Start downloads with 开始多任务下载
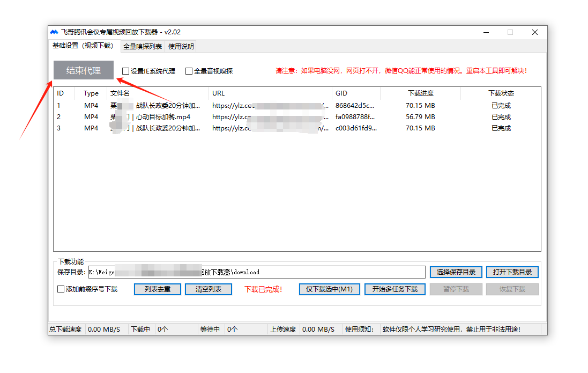Image resolution: width=588 pixels, height=373 pixels. (395, 289)
